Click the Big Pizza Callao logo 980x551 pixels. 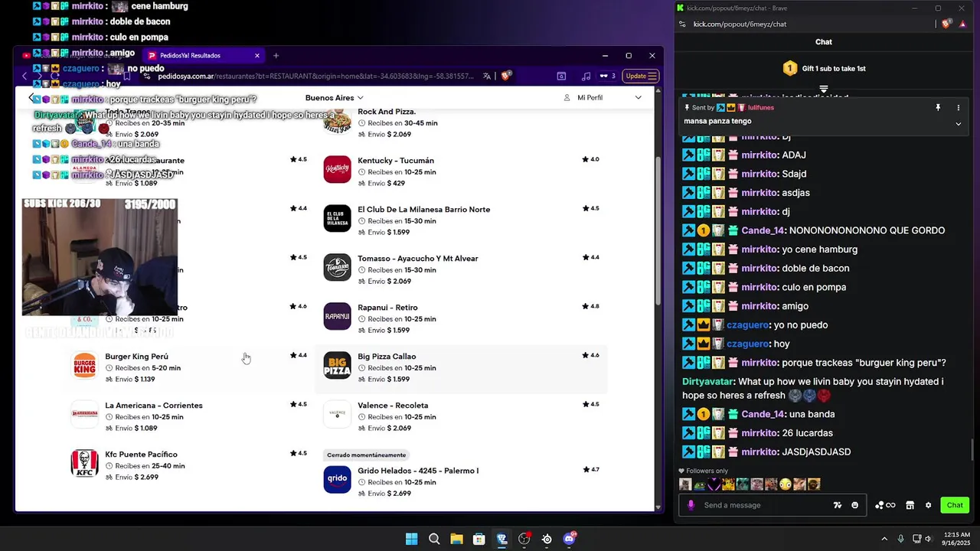[x=337, y=366]
